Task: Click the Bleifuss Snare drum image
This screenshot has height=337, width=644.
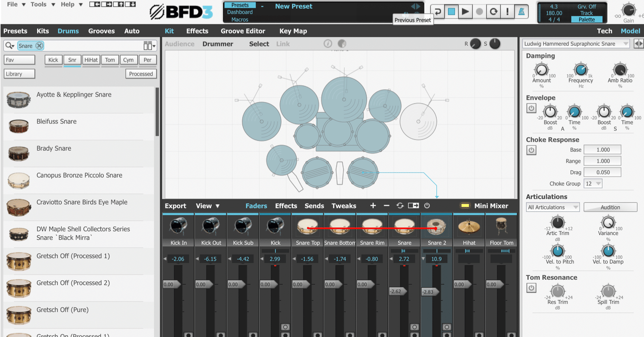Action: tap(19, 126)
